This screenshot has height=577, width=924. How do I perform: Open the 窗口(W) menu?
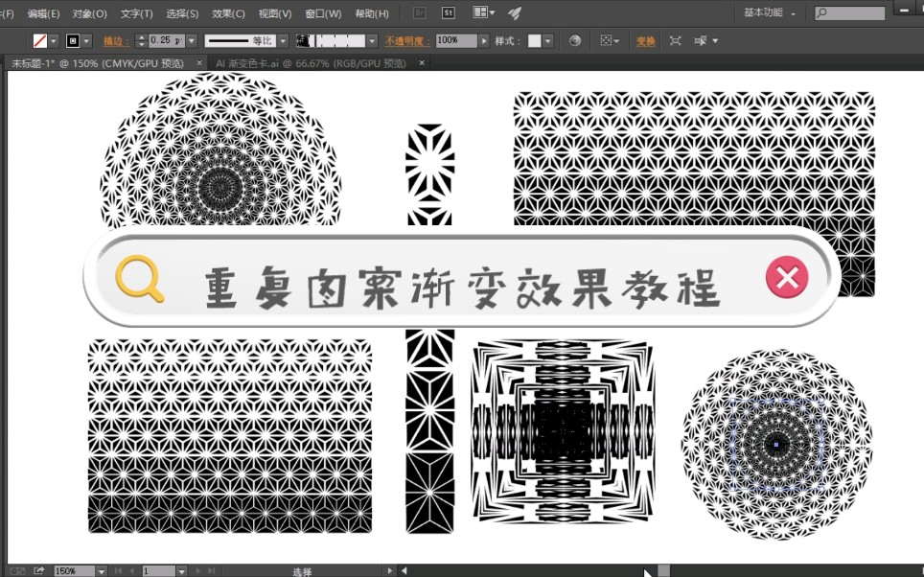tap(325, 12)
